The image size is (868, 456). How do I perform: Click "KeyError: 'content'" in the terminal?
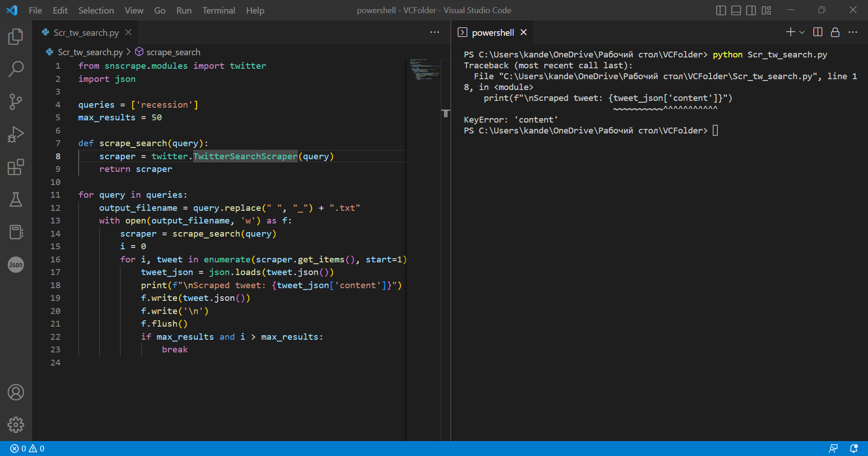511,119
